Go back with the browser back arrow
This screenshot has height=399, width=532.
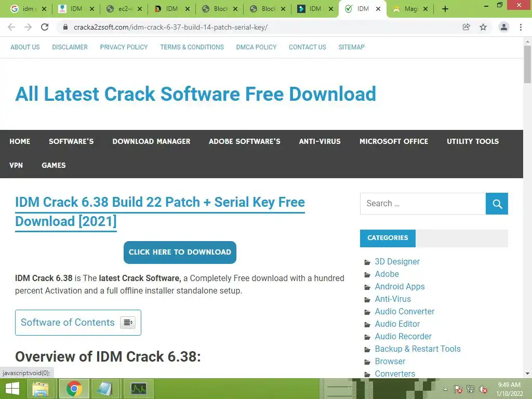tap(11, 27)
